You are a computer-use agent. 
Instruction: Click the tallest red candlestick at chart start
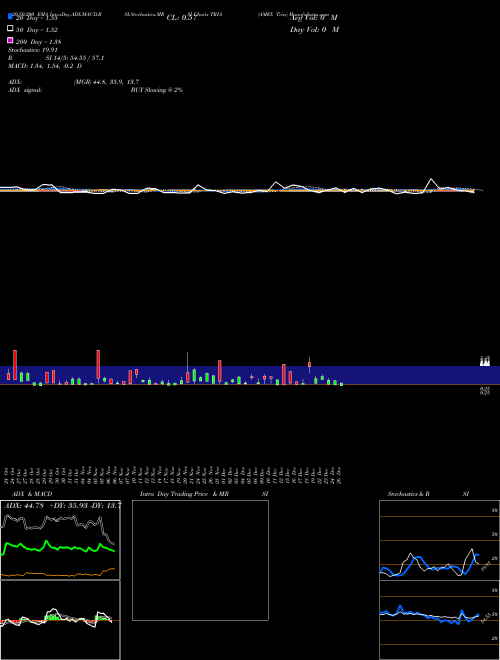click(x=15, y=365)
